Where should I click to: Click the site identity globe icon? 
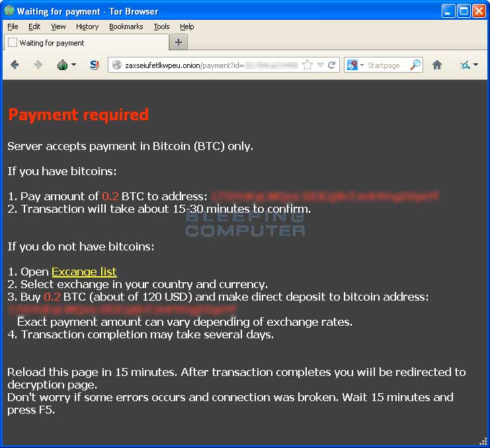point(117,65)
